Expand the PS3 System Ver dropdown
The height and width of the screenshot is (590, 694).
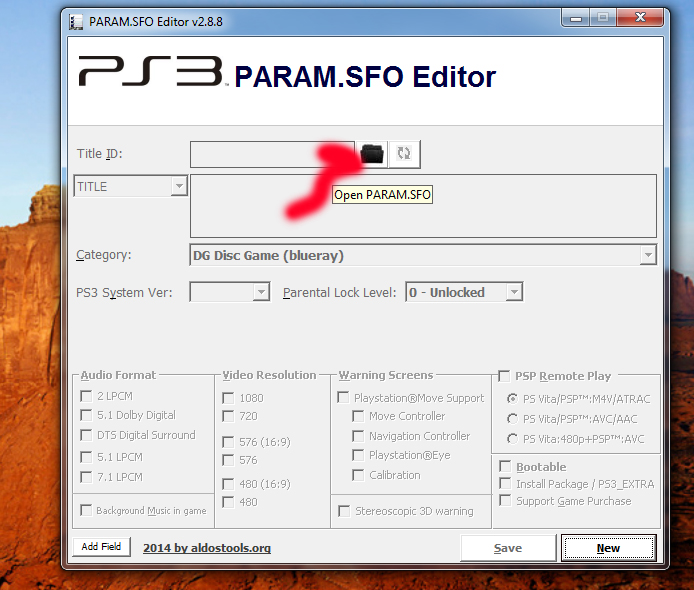[260, 293]
